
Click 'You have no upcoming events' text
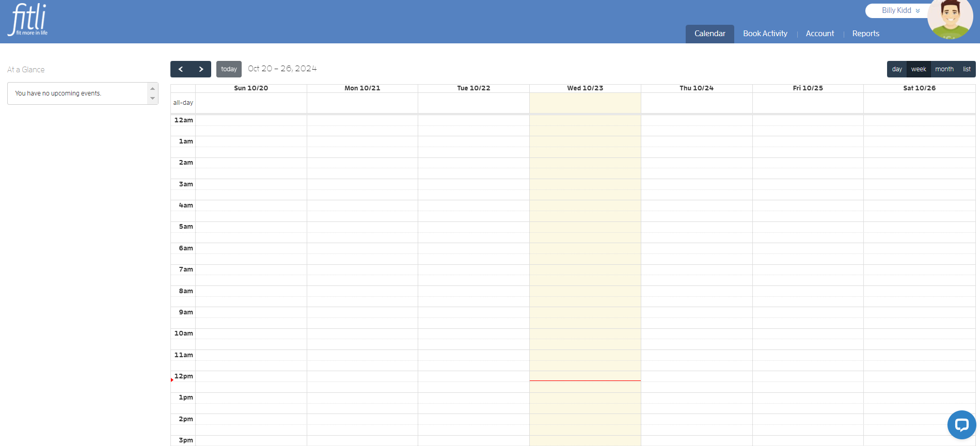[x=58, y=93]
